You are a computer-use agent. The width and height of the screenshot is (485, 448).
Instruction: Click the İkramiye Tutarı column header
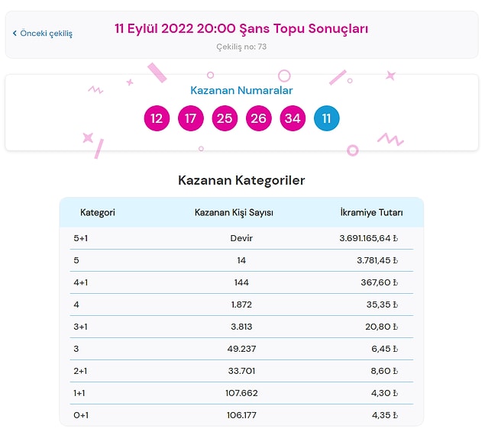[x=371, y=212]
